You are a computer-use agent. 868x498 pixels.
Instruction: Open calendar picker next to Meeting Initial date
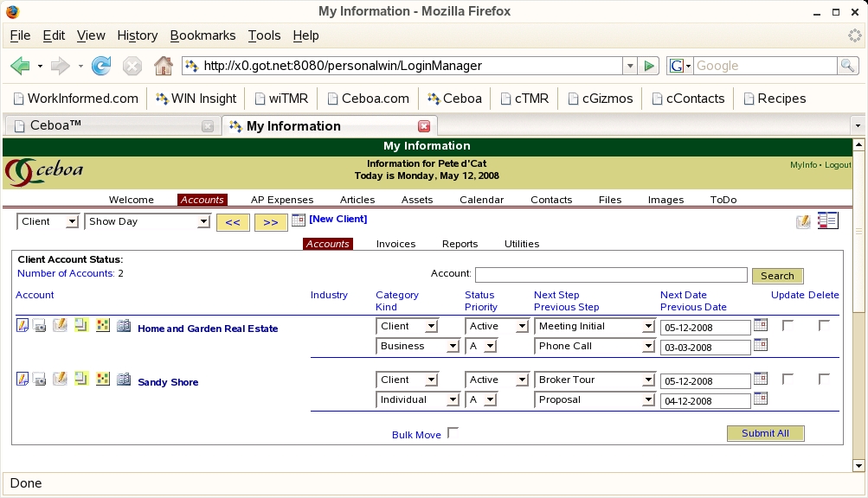(761, 325)
